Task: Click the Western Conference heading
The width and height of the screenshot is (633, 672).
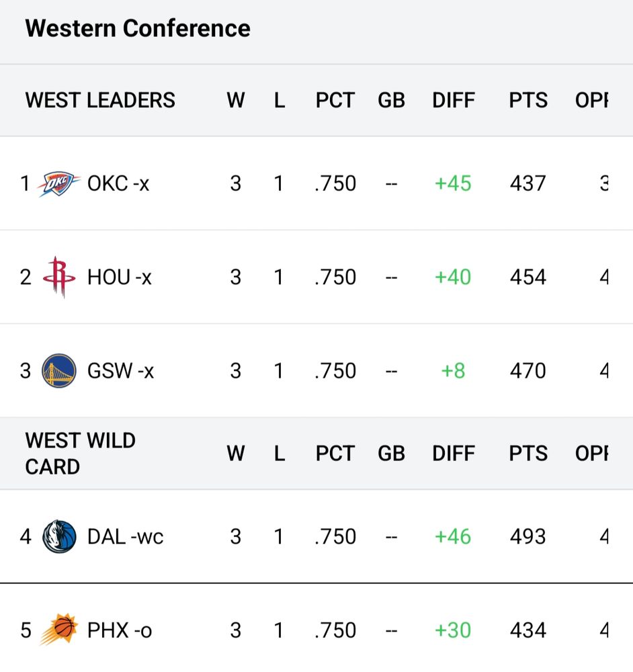Action: click(x=138, y=29)
